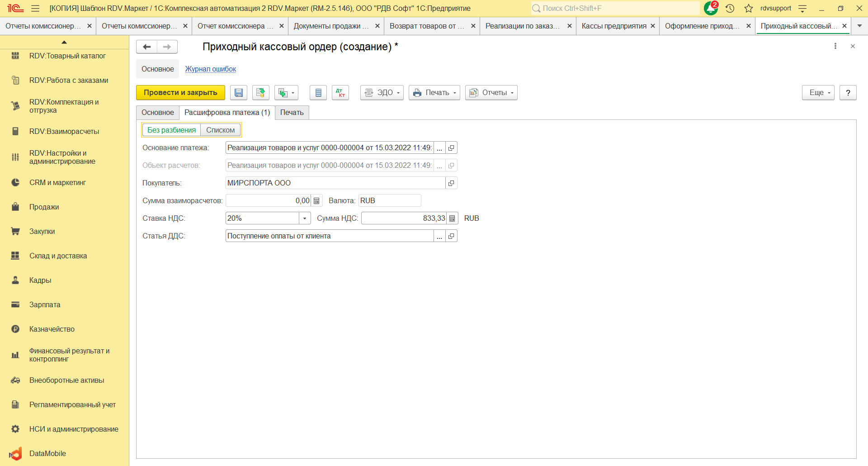
Task: Open Покупатель record card
Action: [451, 183]
